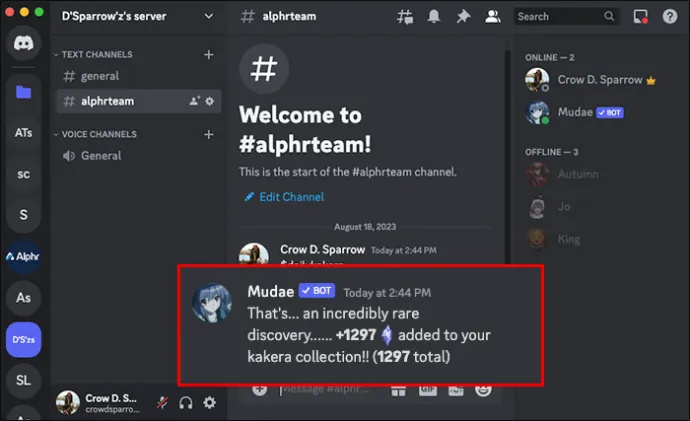Click Mudae name in the bot message
Viewport: 690px width, 421px height.
coord(271,291)
